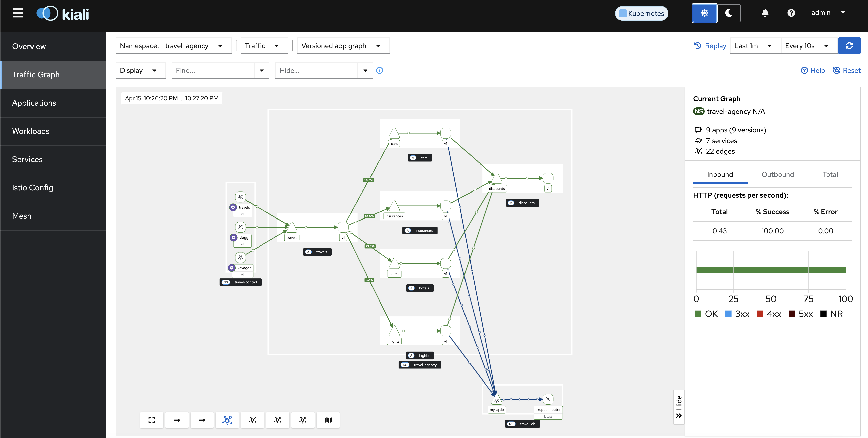Toggle the legend map icon
Screen dimensions: 868x438
point(328,420)
